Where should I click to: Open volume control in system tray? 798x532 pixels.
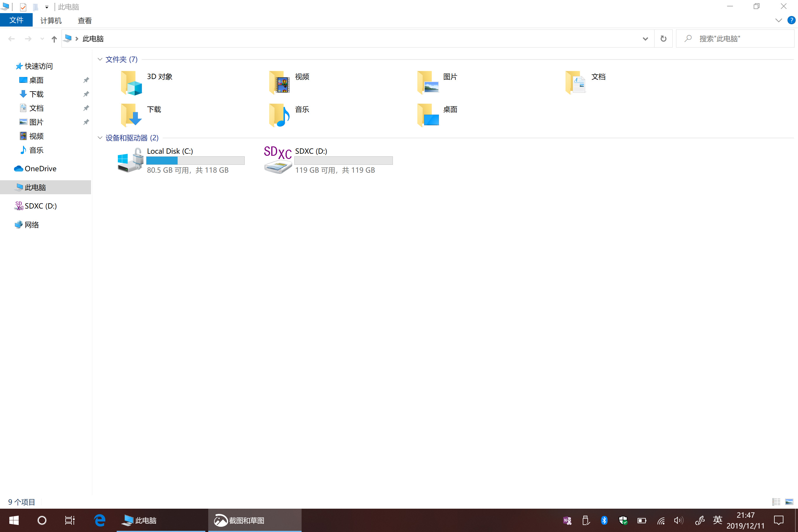(x=679, y=520)
